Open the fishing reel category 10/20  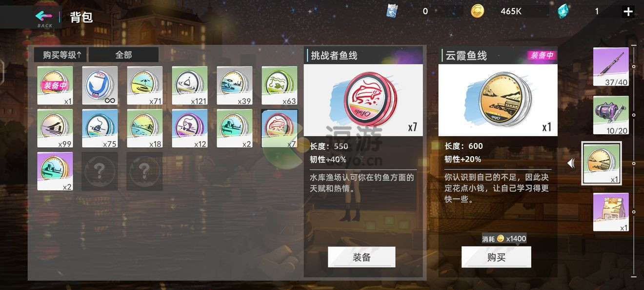(x=611, y=115)
